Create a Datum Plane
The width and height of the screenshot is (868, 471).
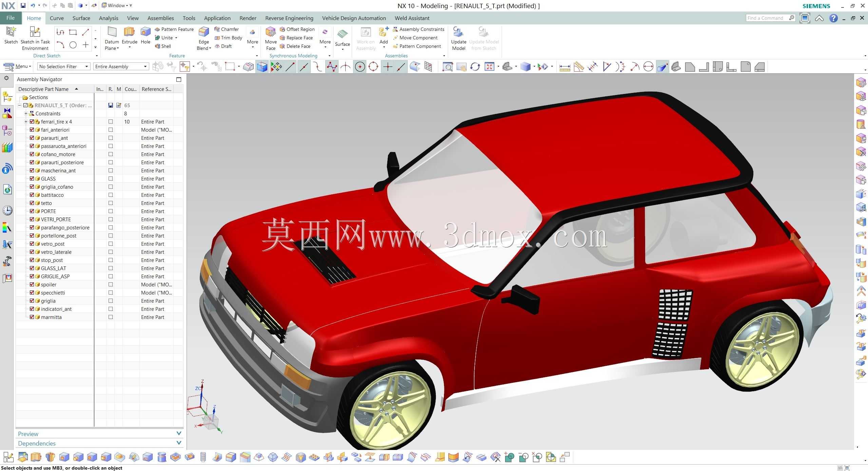[x=112, y=38]
